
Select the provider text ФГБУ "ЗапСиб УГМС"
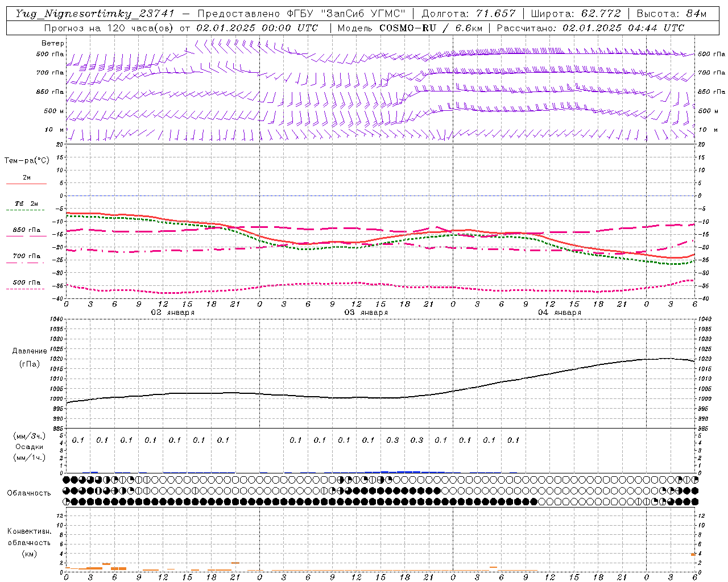pyautogui.click(x=348, y=14)
